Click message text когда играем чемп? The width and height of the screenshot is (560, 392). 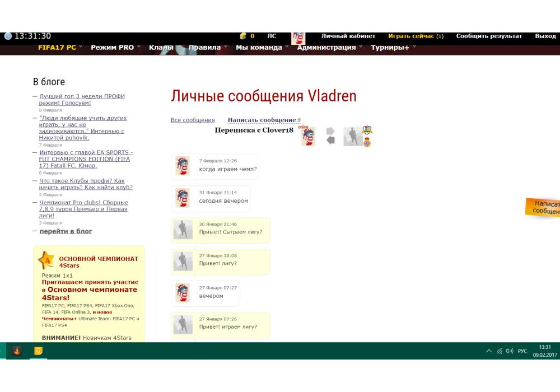228,169
